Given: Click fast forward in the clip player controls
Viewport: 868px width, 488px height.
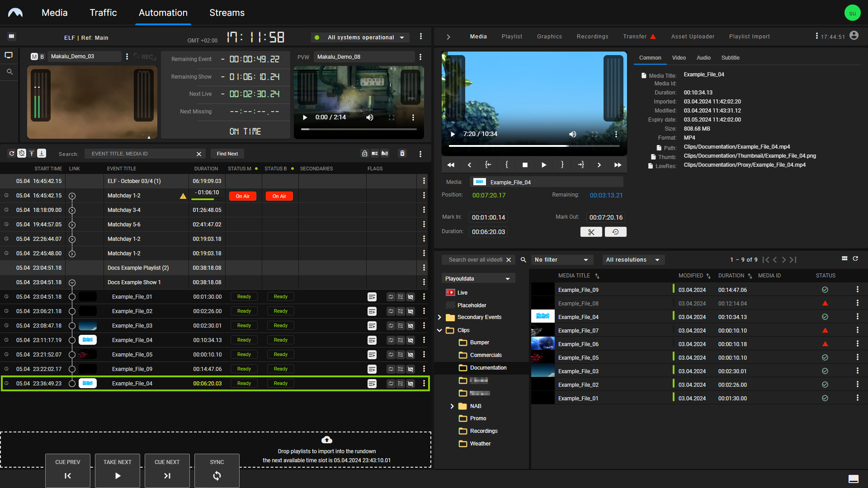Looking at the screenshot, I should (x=618, y=165).
